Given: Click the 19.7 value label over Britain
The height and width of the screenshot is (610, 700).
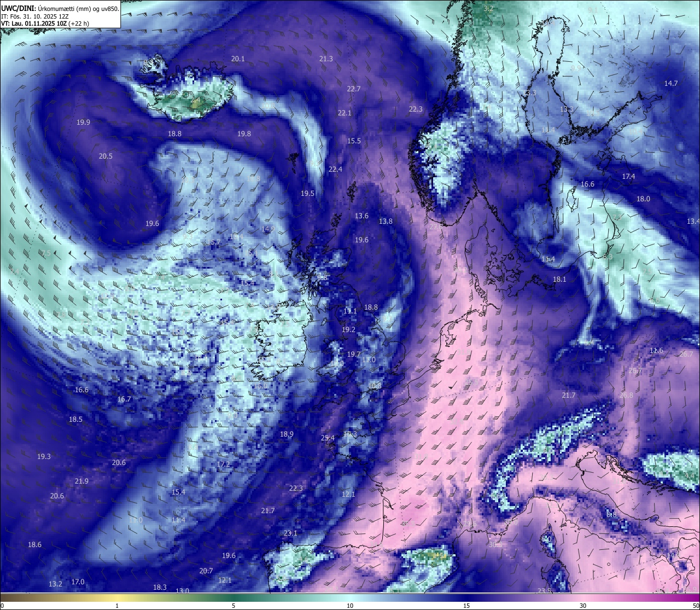Looking at the screenshot, I should [354, 354].
